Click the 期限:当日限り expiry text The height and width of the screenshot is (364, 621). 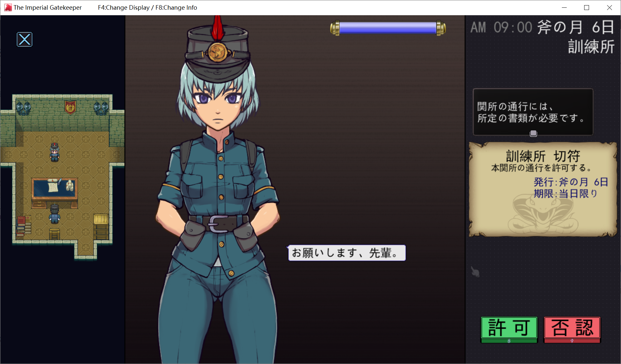(x=565, y=194)
